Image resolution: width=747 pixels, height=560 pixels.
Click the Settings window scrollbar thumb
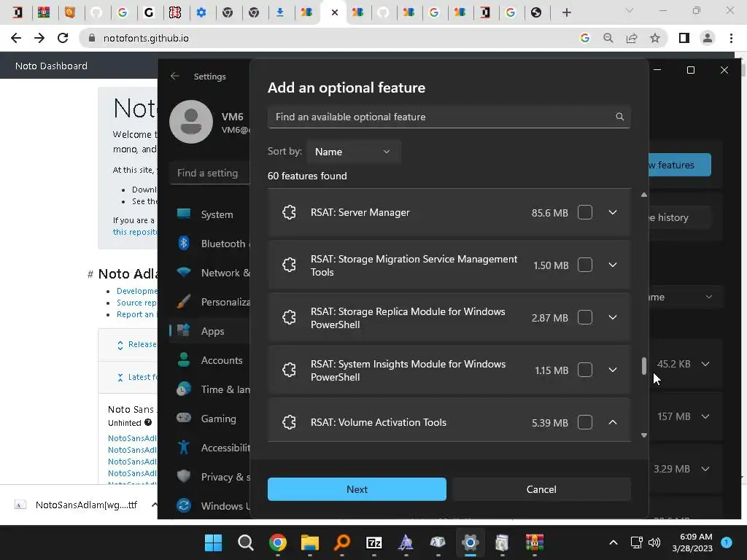point(644,366)
